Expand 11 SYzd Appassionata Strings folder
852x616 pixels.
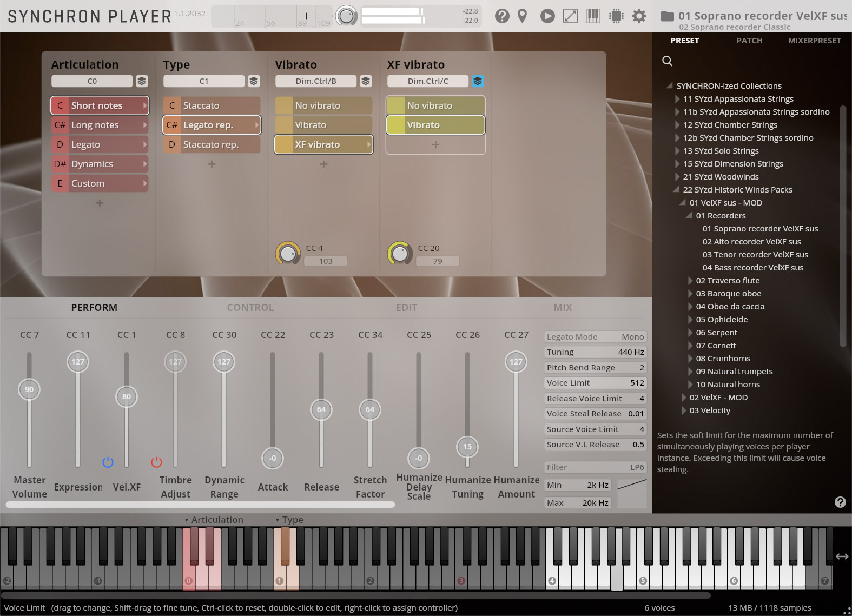[677, 99]
